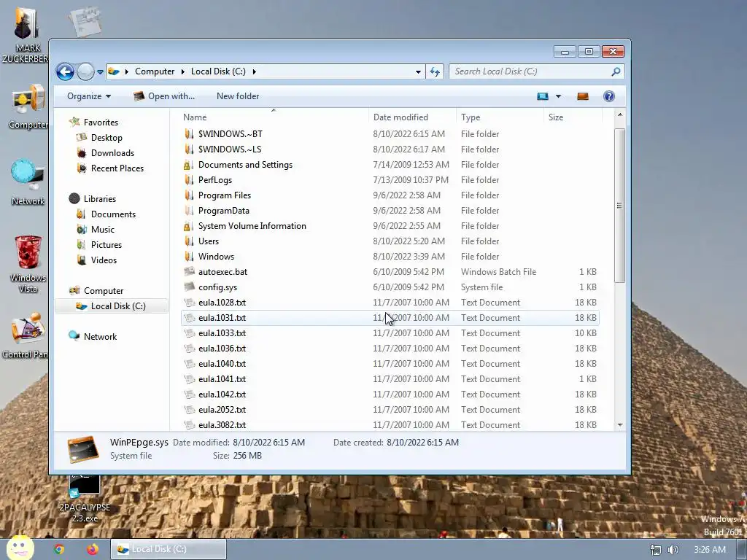
Task: Select autoexec.bat file icon
Action: click(x=189, y=272)
